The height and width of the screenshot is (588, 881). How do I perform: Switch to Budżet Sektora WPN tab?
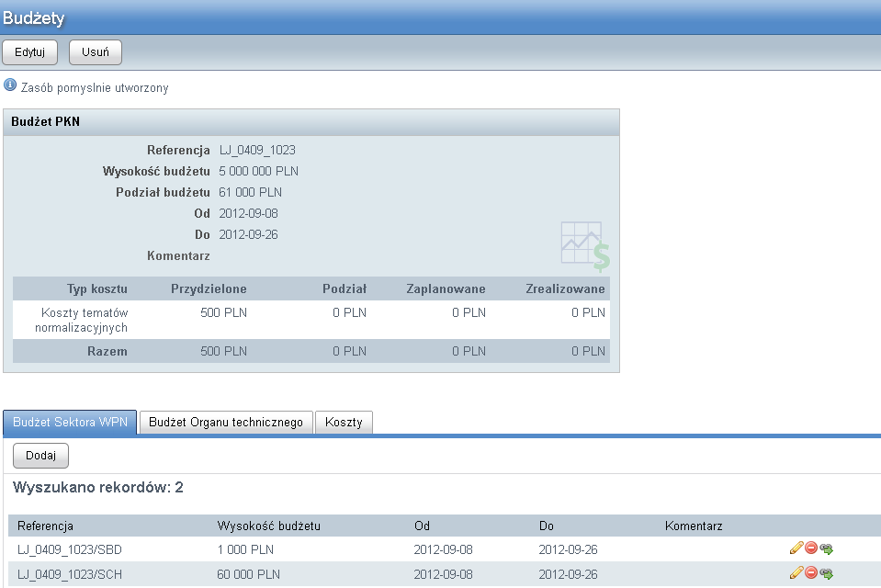click(70, 423)
